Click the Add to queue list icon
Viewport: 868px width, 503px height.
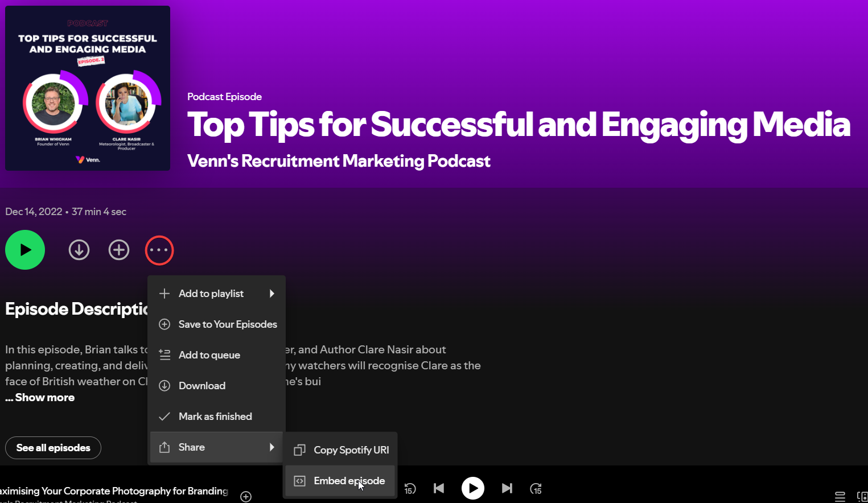pyautogui.click(x=164, y=355)
